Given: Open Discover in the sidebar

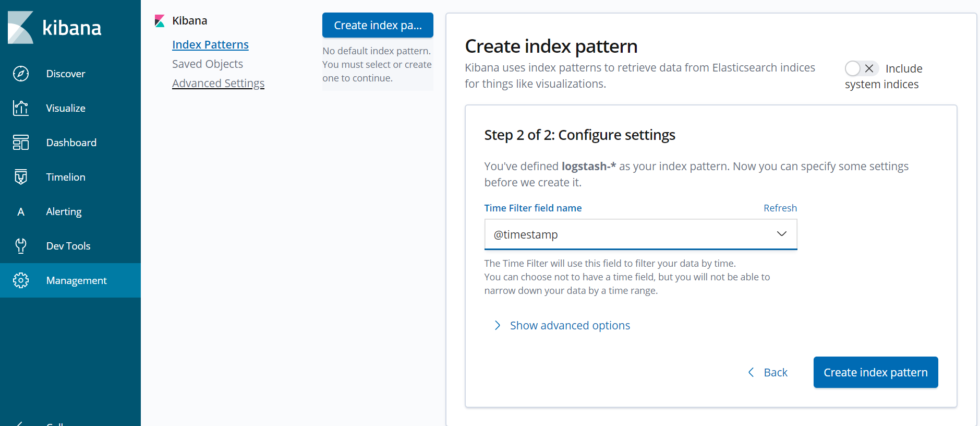Looking at the screenshot, I should [x=66, y=74].
